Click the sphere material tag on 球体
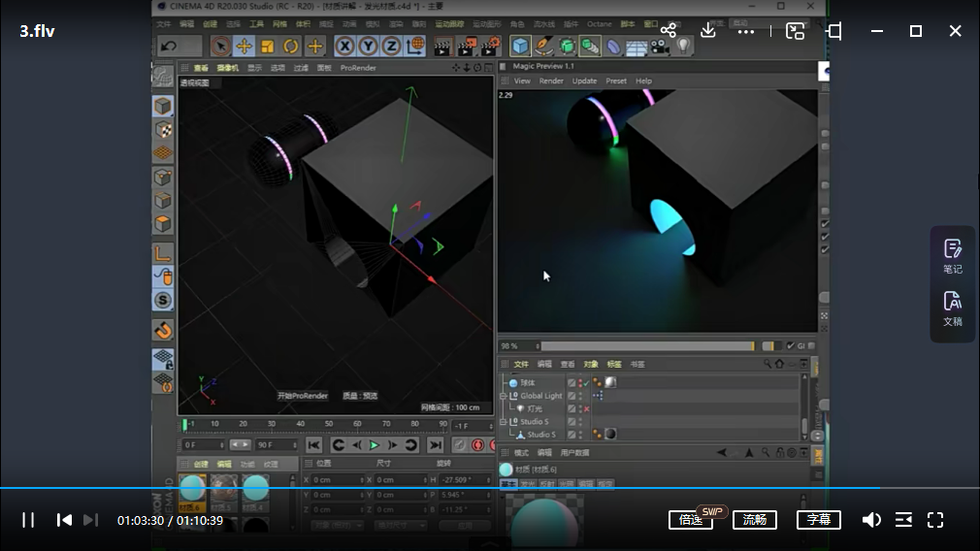980x551 pixels. point(610,382)
